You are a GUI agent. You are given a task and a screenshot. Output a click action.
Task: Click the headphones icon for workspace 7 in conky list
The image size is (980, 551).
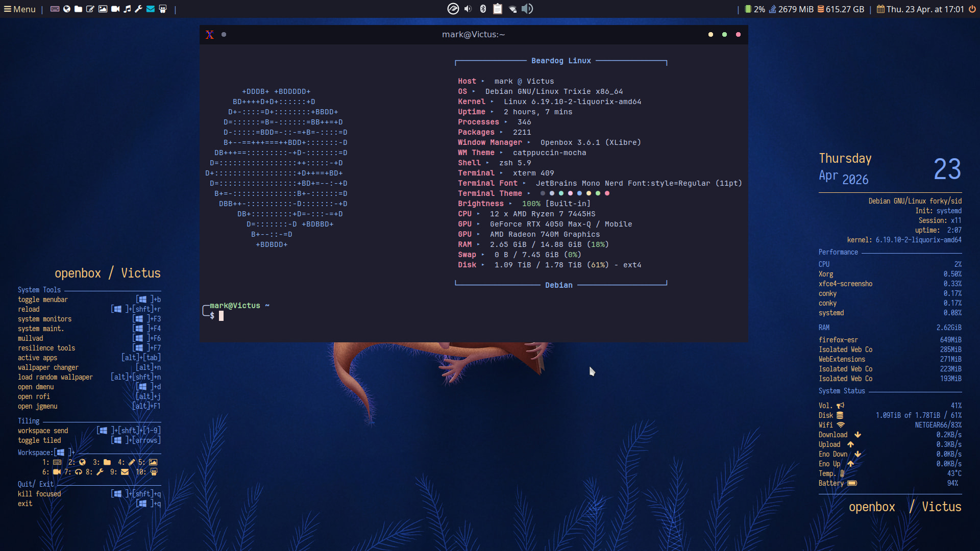tap(79, 472)
